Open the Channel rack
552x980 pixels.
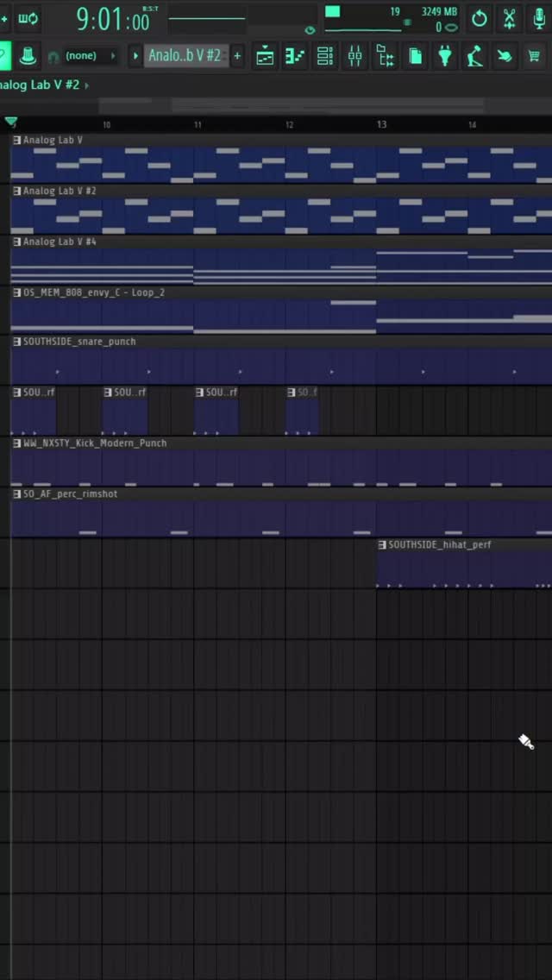tap(325, 56)
